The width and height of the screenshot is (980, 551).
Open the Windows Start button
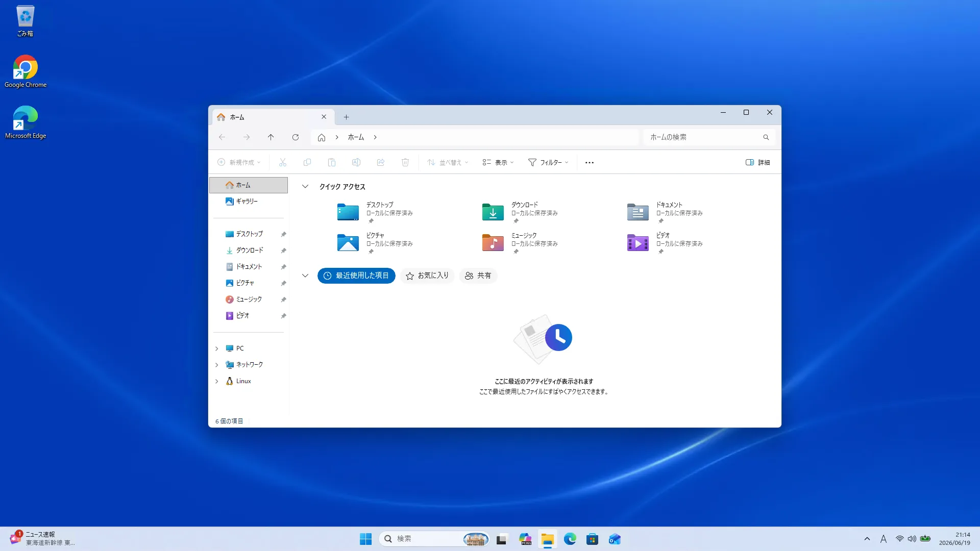pyautogui.click(x=365, y=539)
